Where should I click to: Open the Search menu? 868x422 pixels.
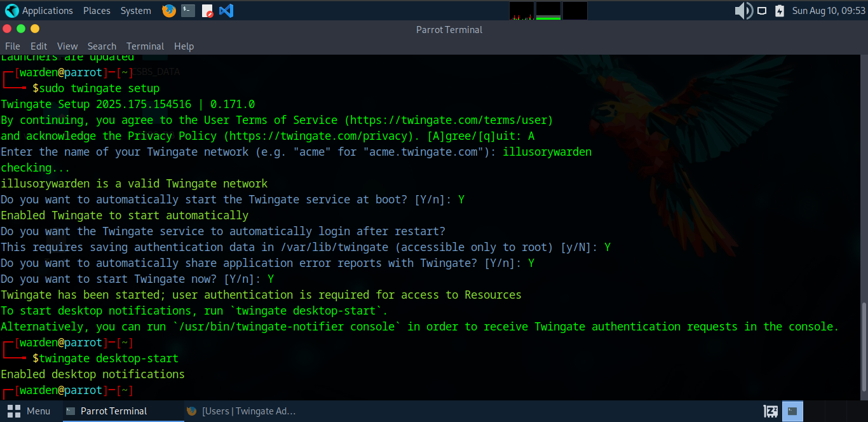pos(102,46)
